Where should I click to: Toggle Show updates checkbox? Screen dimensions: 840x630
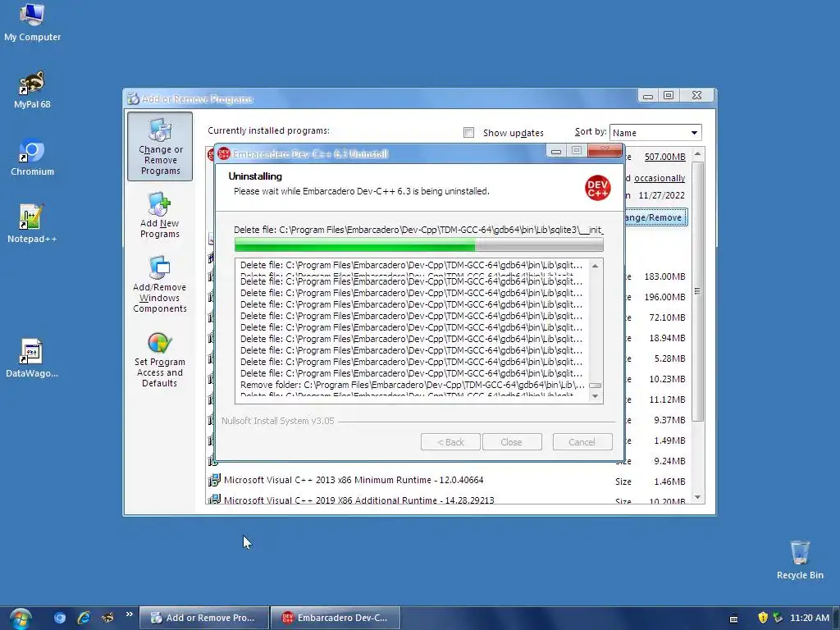pyautogui.click(x=468, y=132)
